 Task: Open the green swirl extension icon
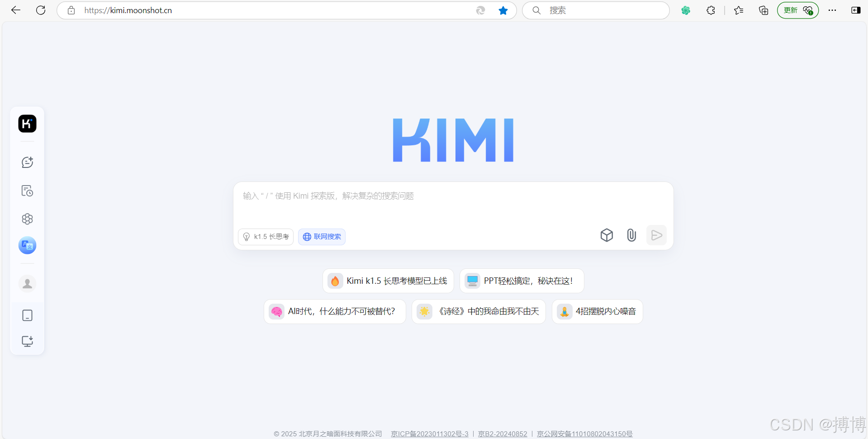pyautogui.click(x=686, y=10)
